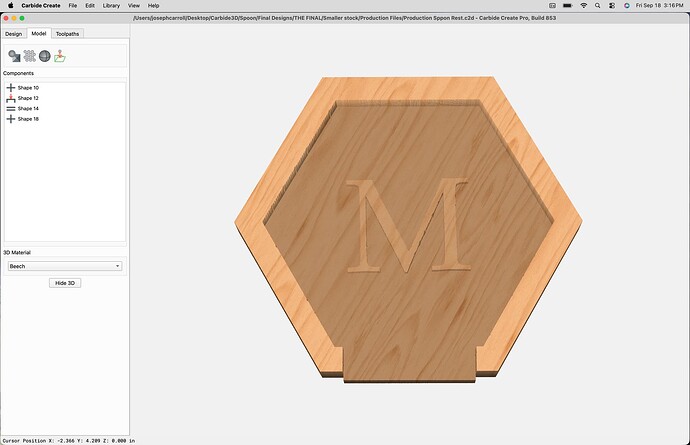
Task: Click the plus icon beside Shape 18
Action: pos(11,119)
